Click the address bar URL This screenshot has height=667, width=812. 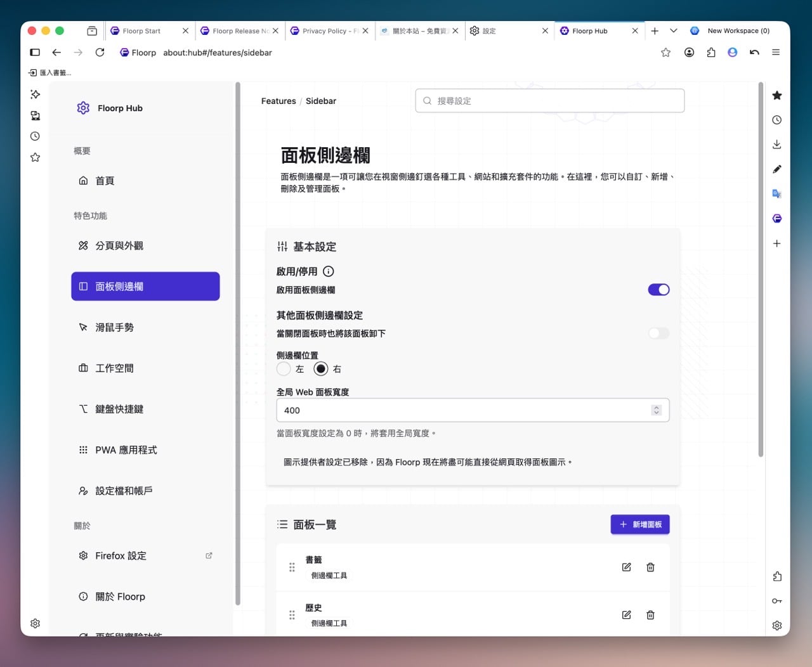pos(218,53)
